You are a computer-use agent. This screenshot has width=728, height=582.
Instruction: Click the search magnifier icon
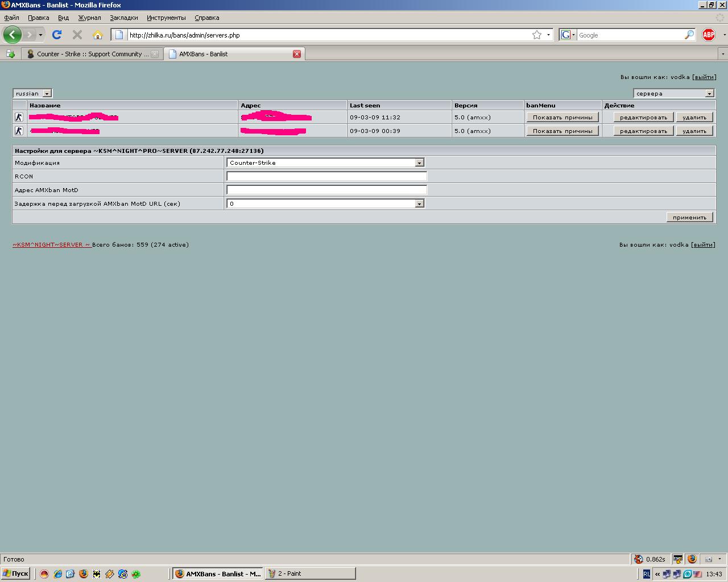click(x=689, y=35)
